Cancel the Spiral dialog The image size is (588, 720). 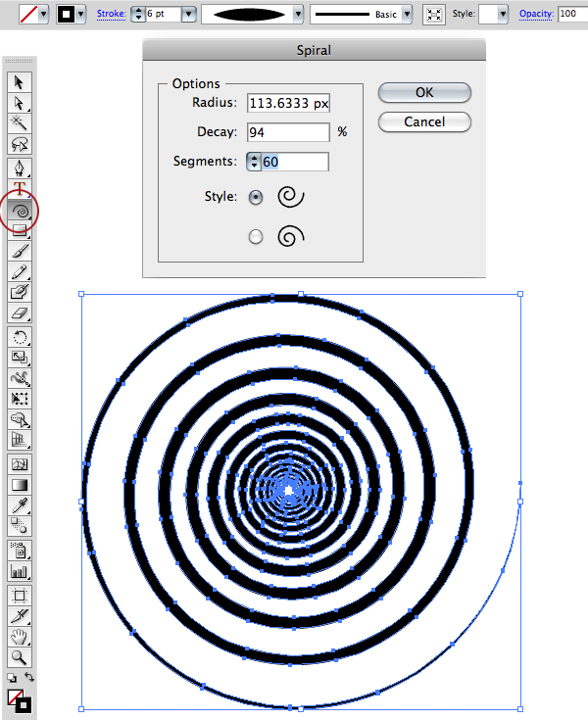424,122
